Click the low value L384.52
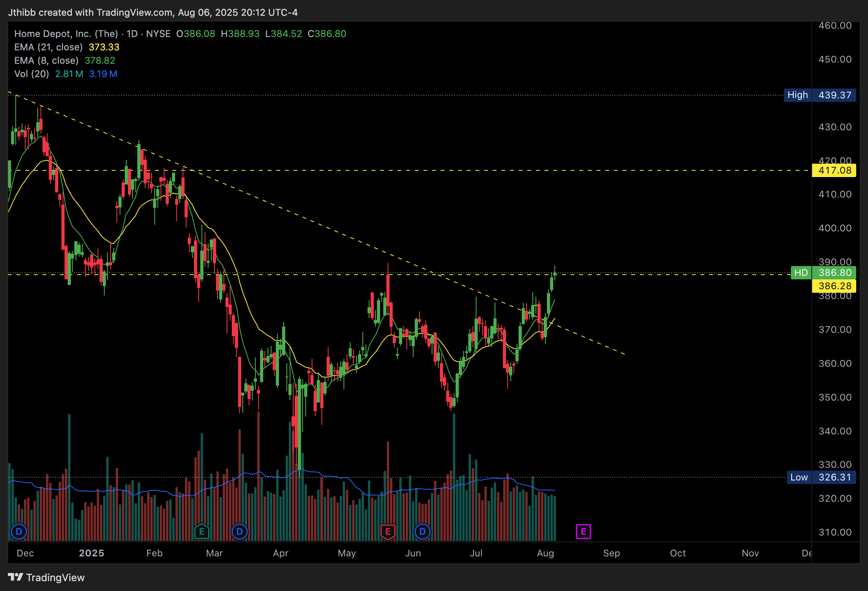Screen dimensions: 868x591 [284, 34]
